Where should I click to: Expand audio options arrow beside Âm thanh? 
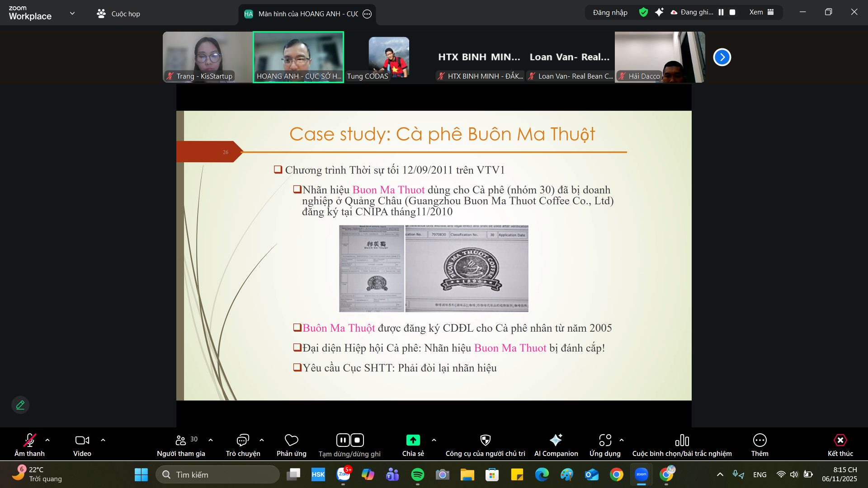[x=47, y=440]
